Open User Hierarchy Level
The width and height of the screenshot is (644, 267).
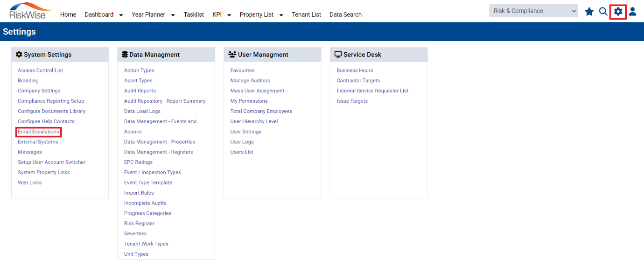pos(254,122)
